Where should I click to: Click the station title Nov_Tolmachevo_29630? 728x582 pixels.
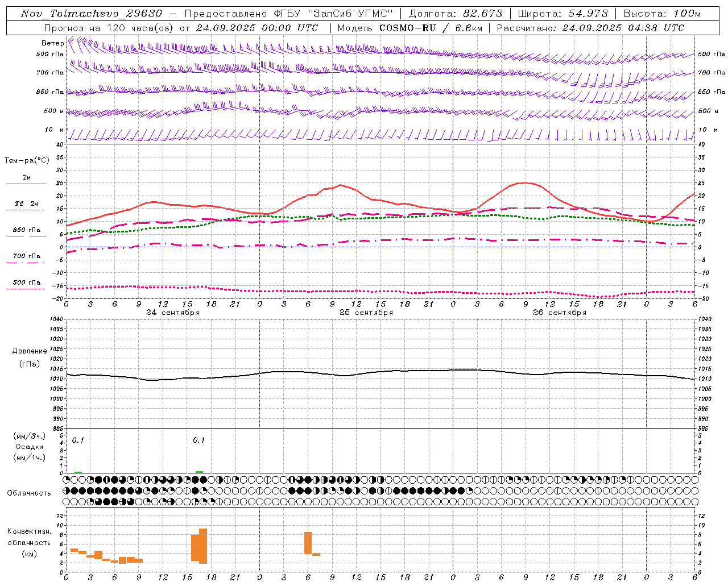[x=92, y=14]
